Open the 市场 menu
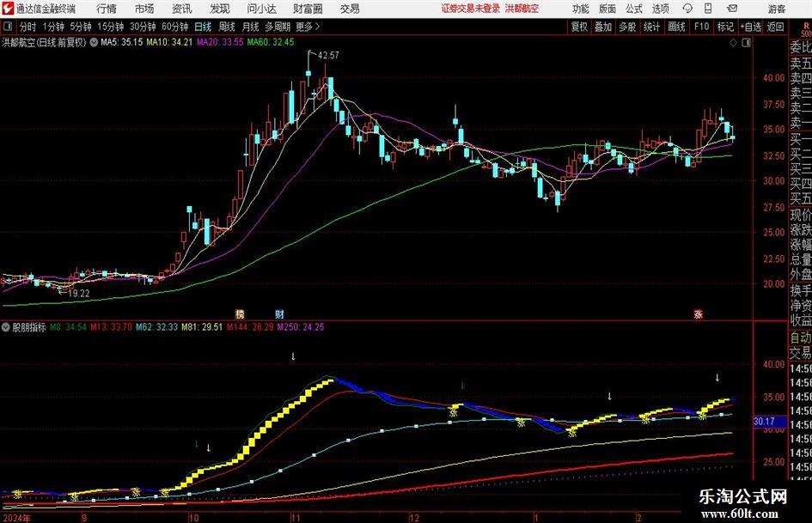This screenshot has width=812, height=523. (x=144, y=9)
